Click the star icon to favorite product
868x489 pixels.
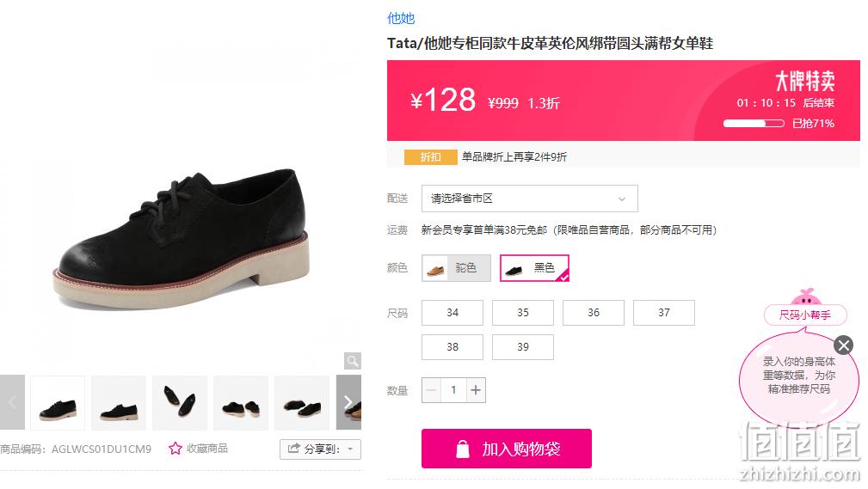(x=175, y=449)
